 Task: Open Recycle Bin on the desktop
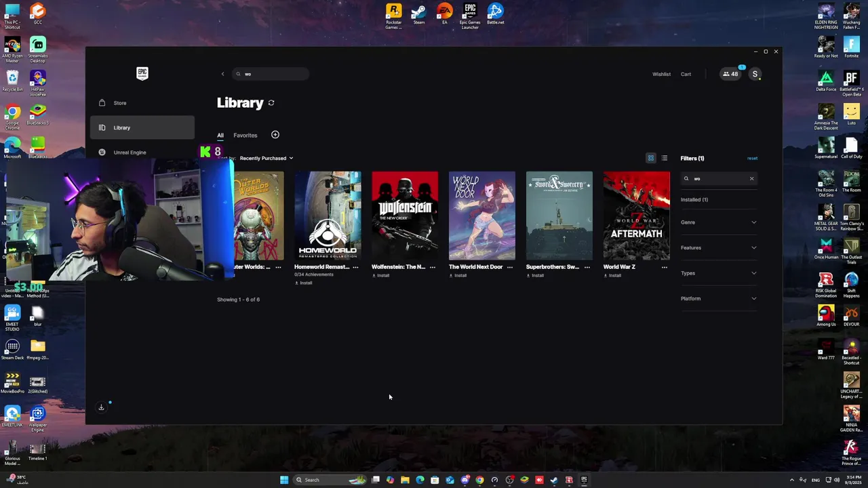[x=12, y=81]
